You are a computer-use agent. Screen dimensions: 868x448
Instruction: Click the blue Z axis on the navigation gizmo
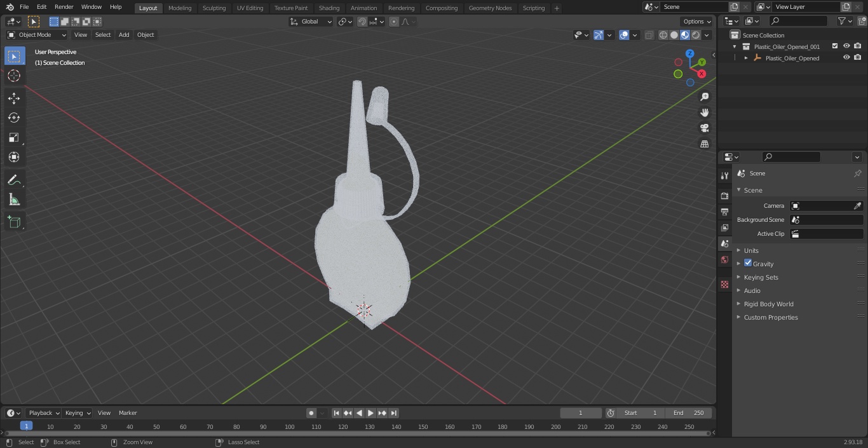(689, 54)
